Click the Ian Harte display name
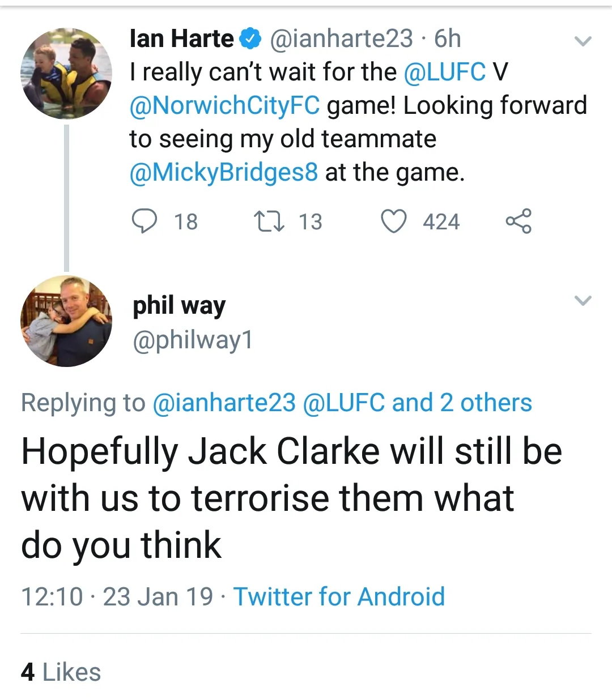 click(181, 39)
